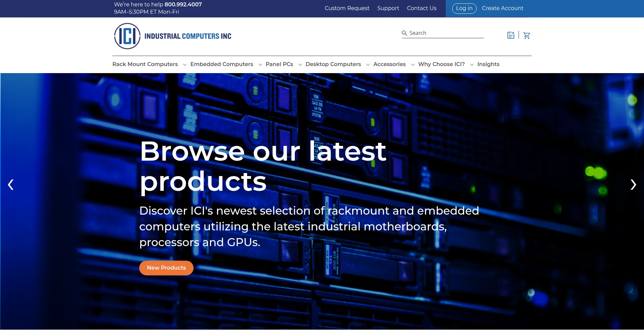Click the ICI Industrial Computers logo
This screenshot has width=644, height=333.
click(x=173, y=36)
